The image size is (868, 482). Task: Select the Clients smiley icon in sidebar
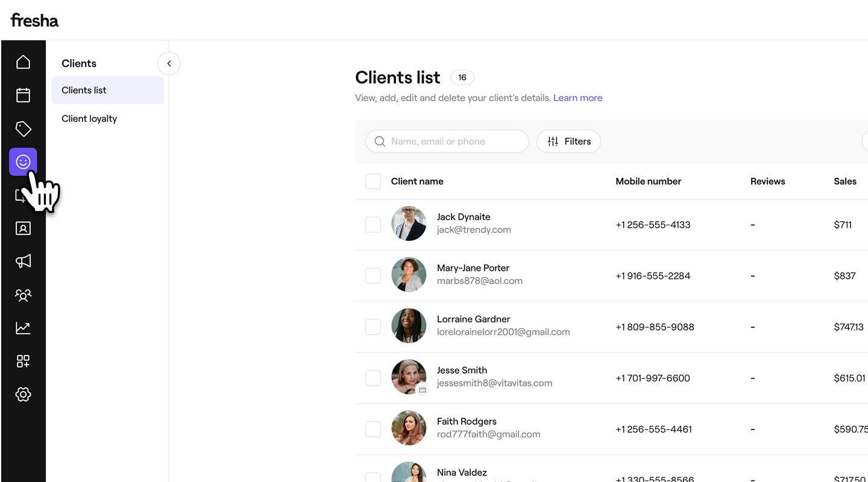tap(23, 161)
